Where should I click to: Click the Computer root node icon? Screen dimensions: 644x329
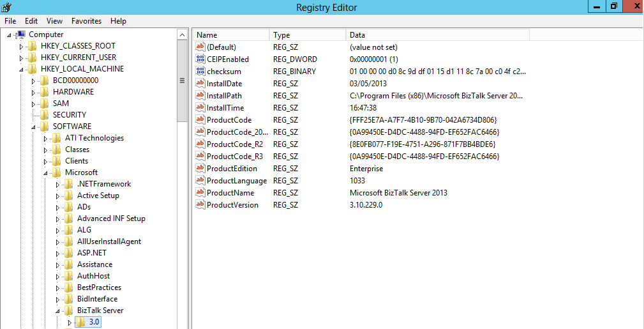point(20,34)
